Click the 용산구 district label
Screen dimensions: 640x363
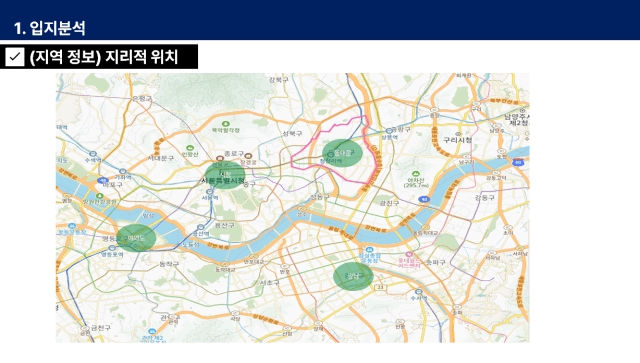point(225,225)
